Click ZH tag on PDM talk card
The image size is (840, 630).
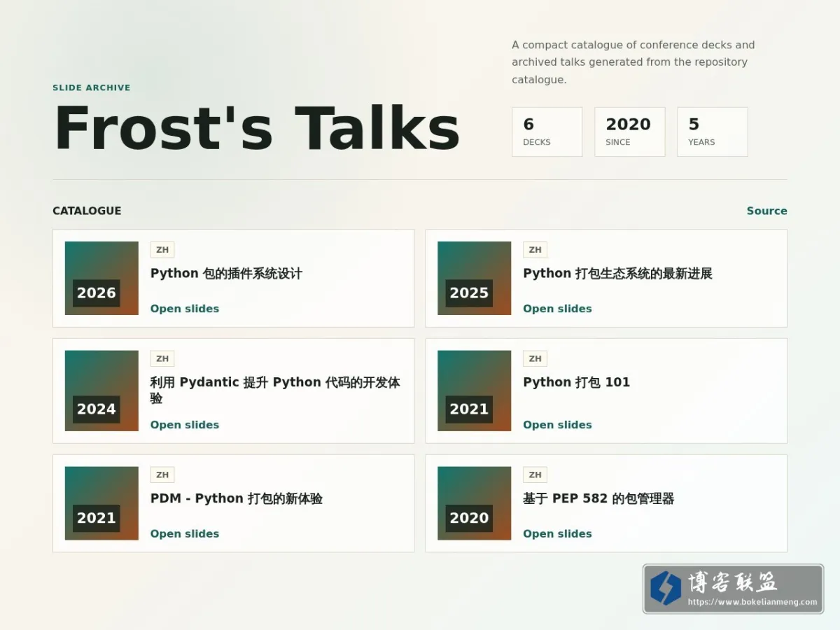(162, 475)
